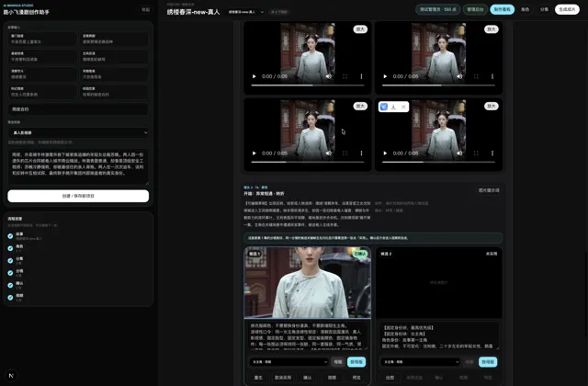Play the bottom-left video clip
588x386 pixels.
[x=254, y=153]
